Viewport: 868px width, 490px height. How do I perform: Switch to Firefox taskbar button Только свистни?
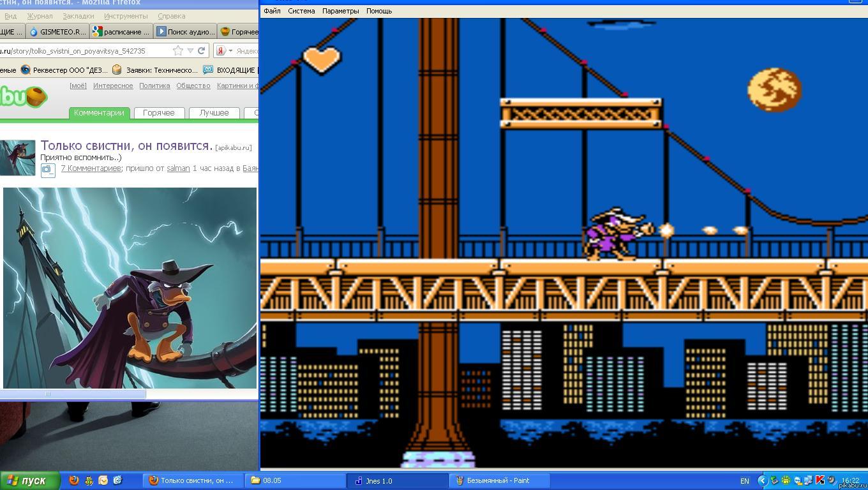click(193, 480)
